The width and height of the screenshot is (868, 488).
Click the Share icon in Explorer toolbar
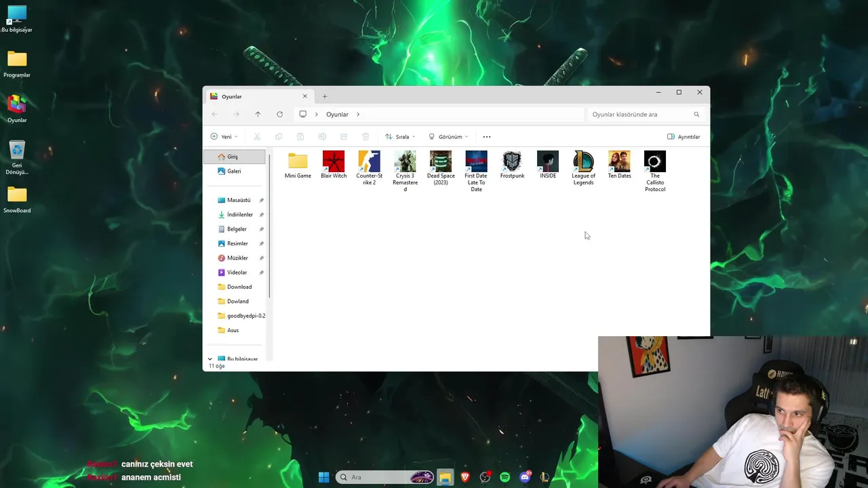[344, 136]
